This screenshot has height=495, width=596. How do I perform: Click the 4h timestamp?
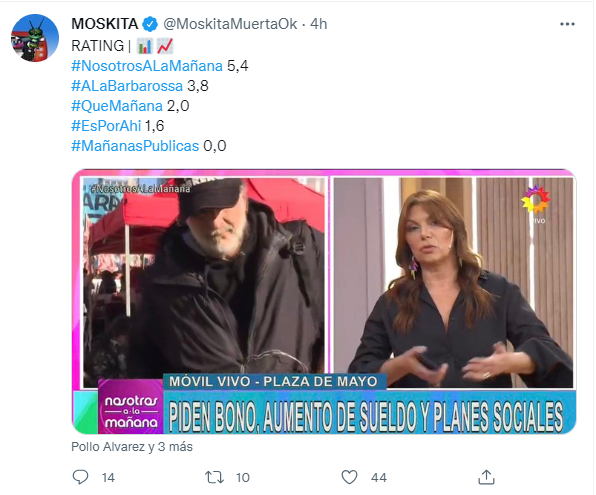(x=319, y=24)
